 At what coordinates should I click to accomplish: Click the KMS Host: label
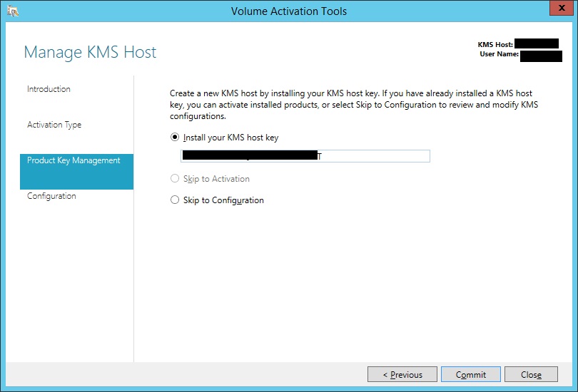[x=495, y=44]
